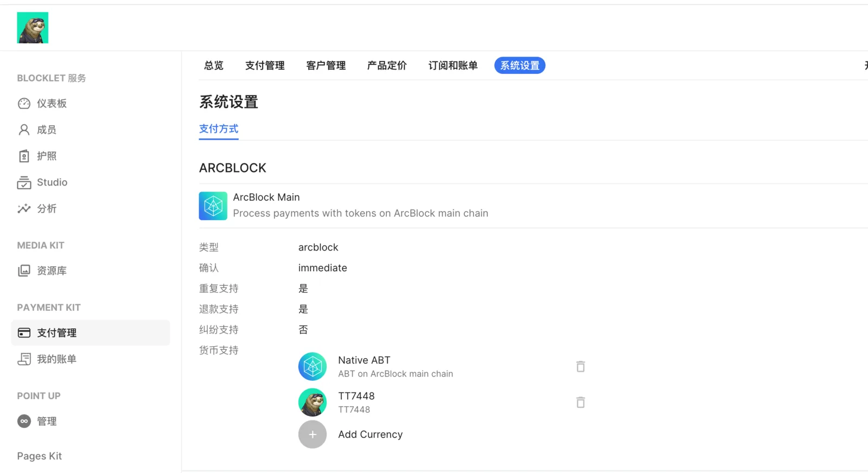
Task: Delete the Native ABT currency
Action: pyautogui.click(x=580, y=367)
